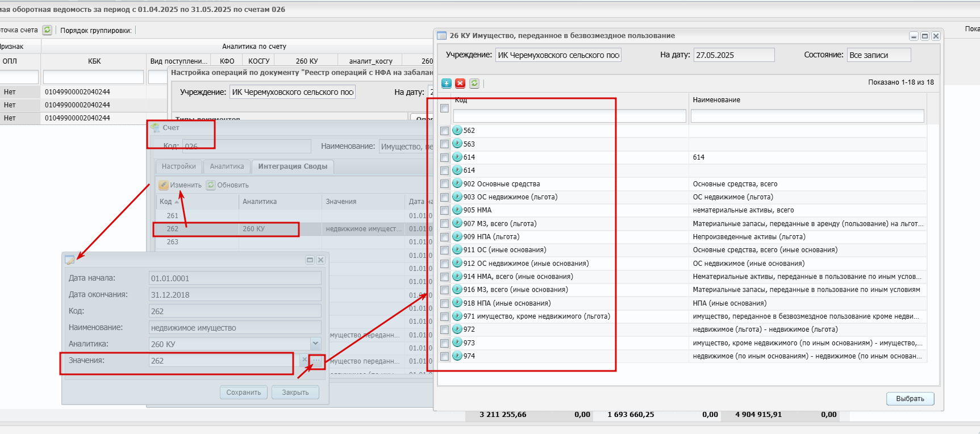
Task: Click the Закрыть button
Action: coord(295,393)
